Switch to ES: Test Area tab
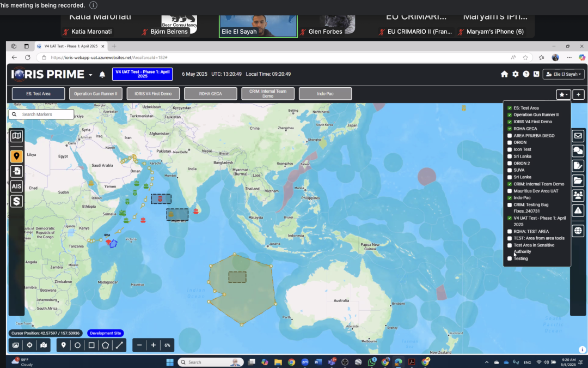Viewport: 588px width, 368px height. 38,94
